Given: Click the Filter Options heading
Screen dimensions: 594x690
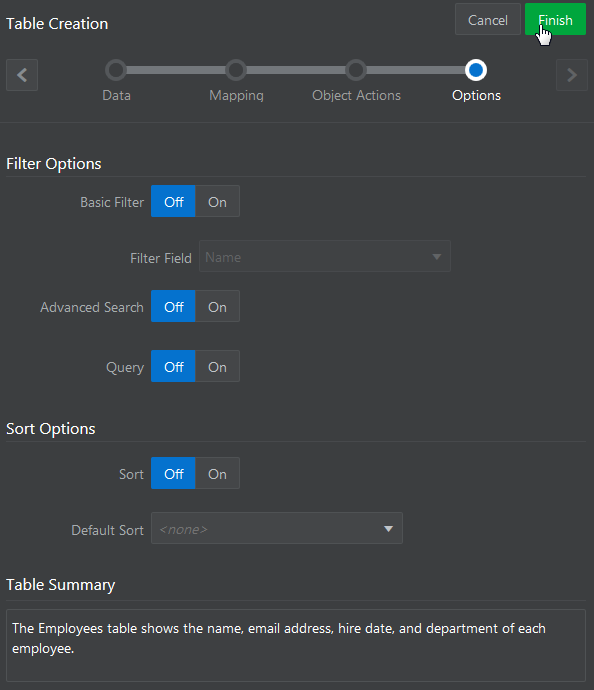Looking at the screenshot, I should click(54, 164).
